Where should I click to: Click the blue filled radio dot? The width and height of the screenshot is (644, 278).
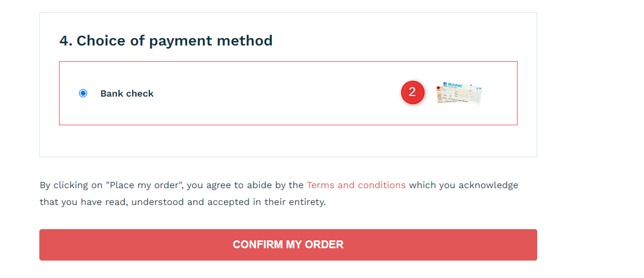83,93
